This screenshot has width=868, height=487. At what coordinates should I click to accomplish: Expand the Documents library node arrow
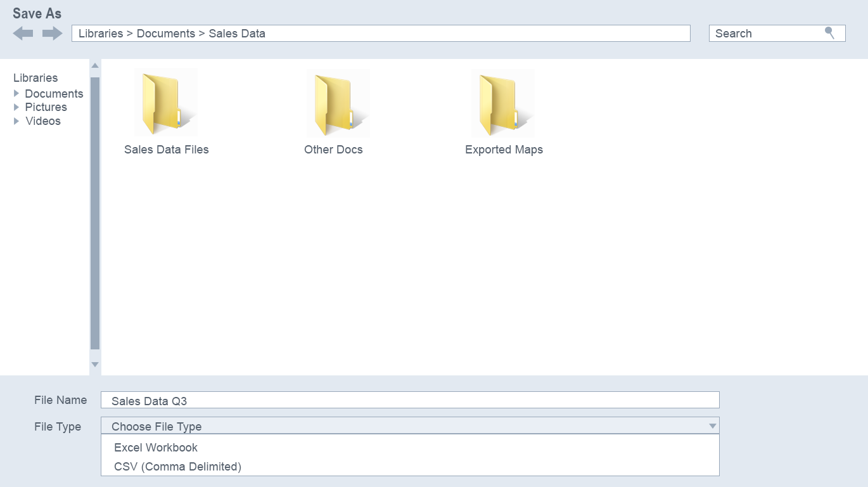16,93
